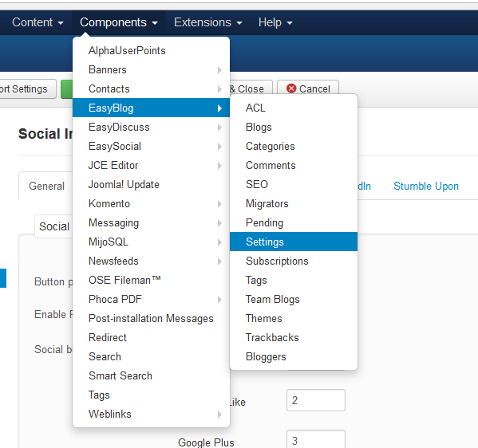
Task: Select MijoSQL menu entry
Action: click(x=151, y=242)
